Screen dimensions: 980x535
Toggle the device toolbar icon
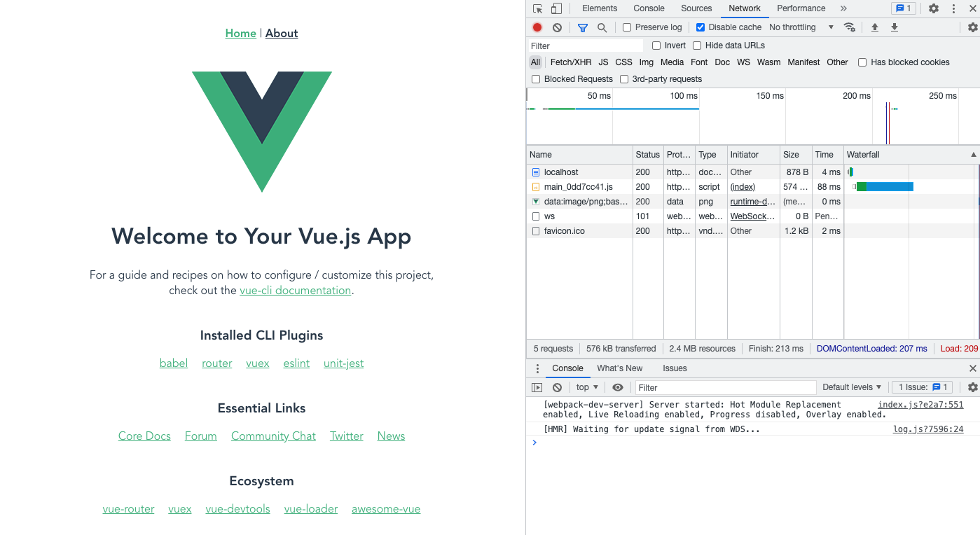[556, 8]
